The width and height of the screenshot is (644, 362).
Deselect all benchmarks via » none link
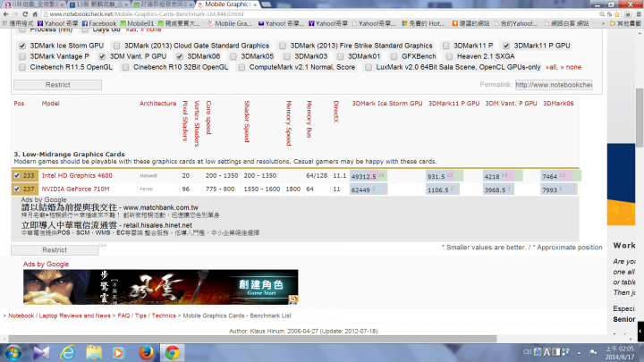[571, 67]
